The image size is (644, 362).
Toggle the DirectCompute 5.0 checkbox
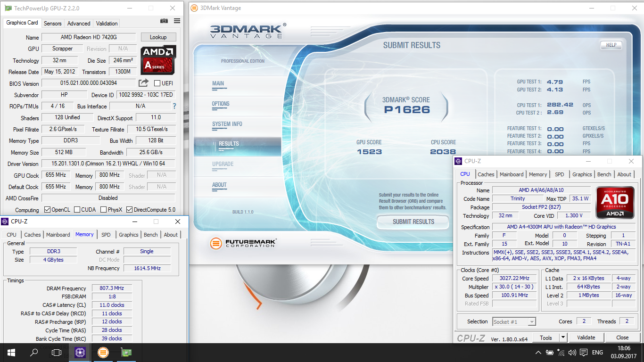coord(130,210)
